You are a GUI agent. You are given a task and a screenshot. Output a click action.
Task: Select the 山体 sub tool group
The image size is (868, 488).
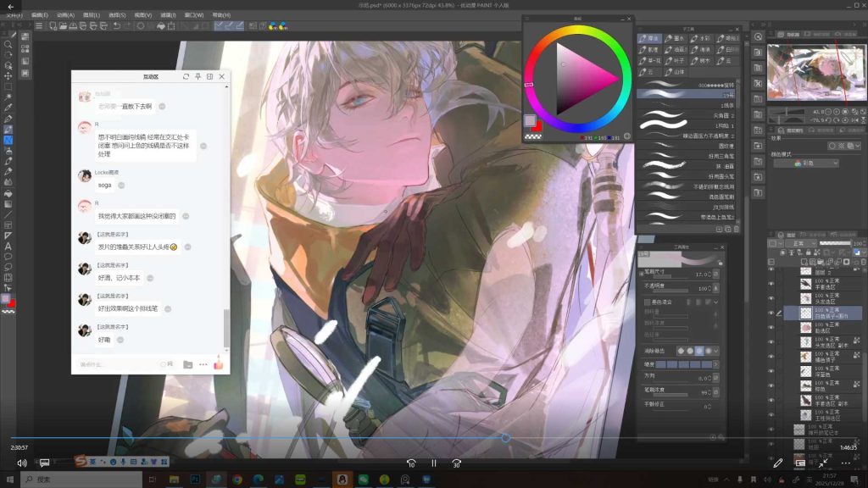click(676, 72)
